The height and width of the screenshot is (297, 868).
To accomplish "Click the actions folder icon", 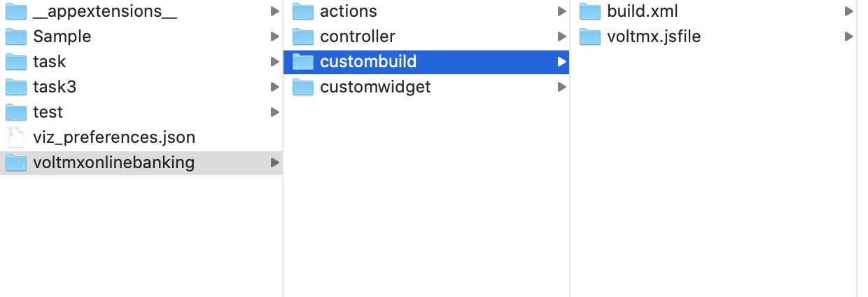I will (302, 11).
